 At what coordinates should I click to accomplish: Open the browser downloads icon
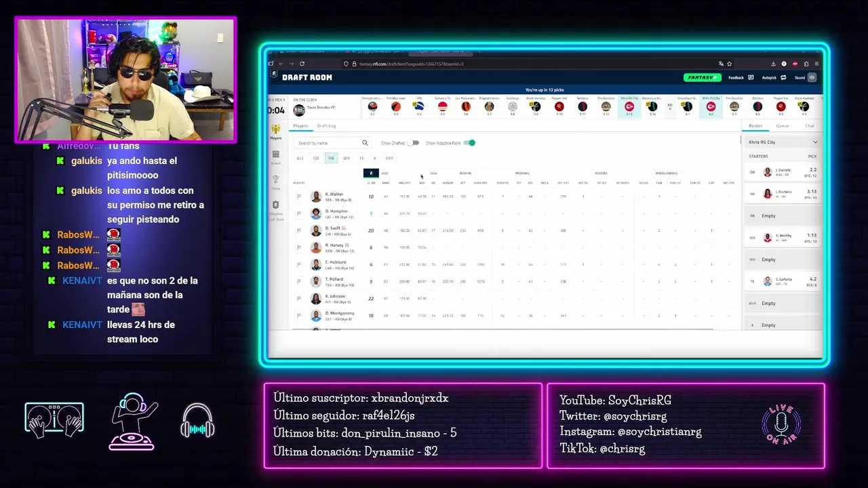click(773, 64)
